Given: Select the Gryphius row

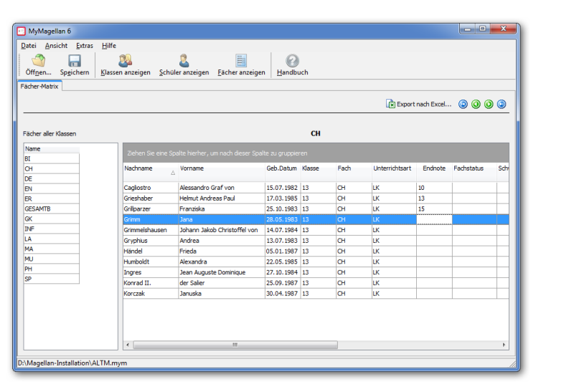Looking at the screenshot, I should point(316,241).
